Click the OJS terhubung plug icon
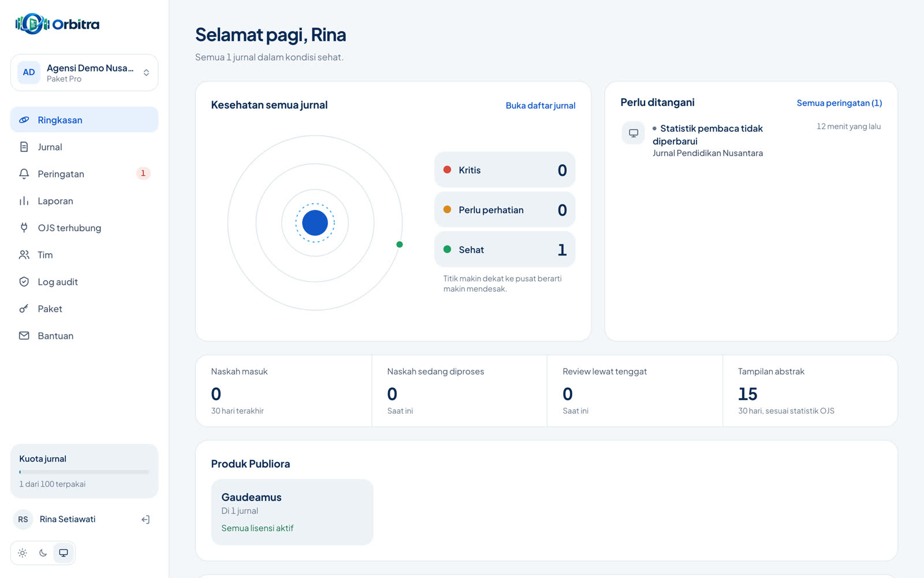This screenshot has width=924, height=578. (24, 228)
